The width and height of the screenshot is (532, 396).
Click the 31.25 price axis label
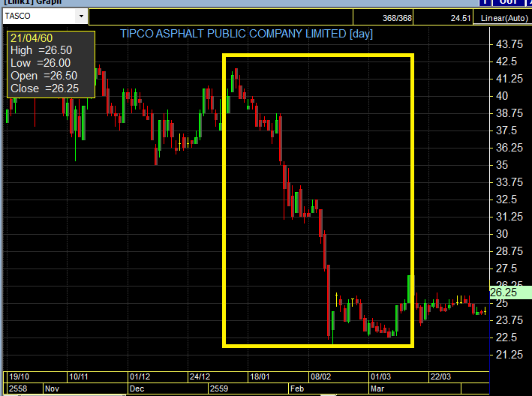[x=509, y=217]
